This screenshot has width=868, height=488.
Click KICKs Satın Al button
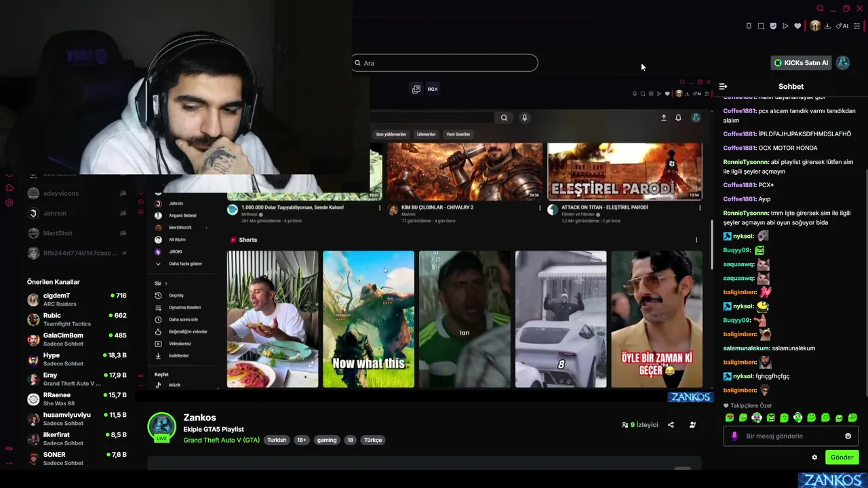[x=802, y=63]
